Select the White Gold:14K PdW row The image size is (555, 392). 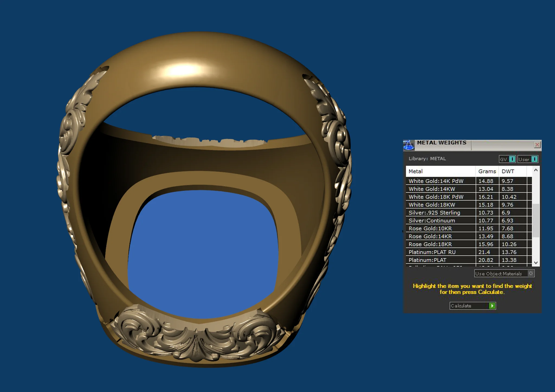[469, 181]
